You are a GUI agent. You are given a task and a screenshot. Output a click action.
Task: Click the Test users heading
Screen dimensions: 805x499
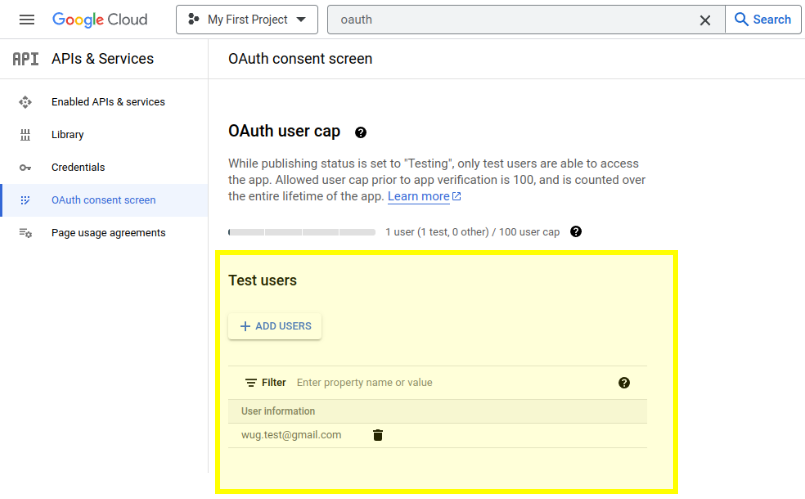coord(262,280)
